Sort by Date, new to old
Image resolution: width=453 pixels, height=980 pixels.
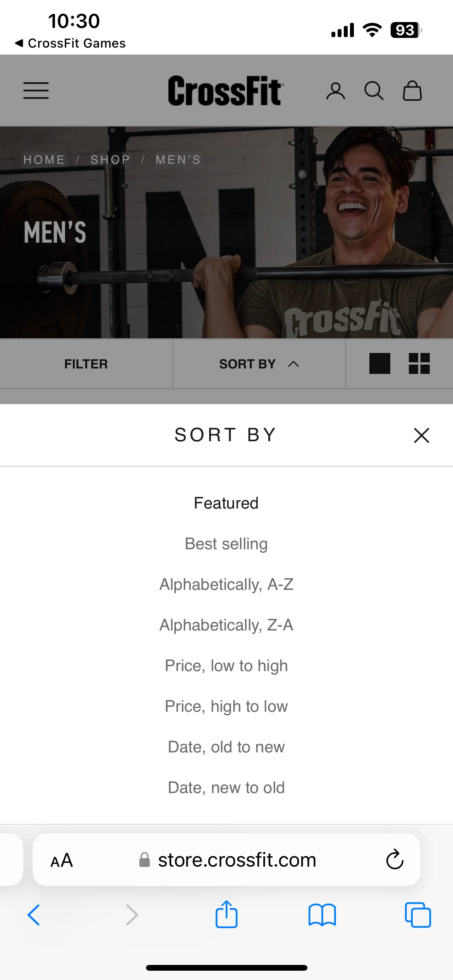point(226,788)
